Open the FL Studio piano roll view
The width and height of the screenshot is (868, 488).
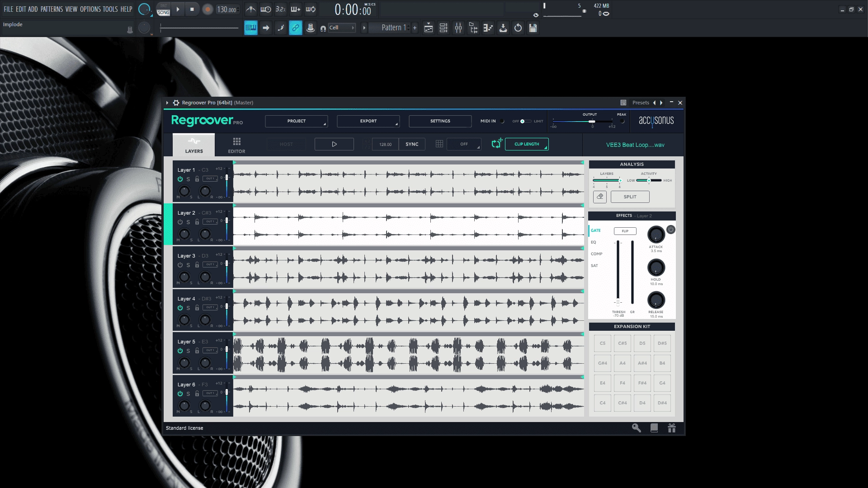coord(488,28)
